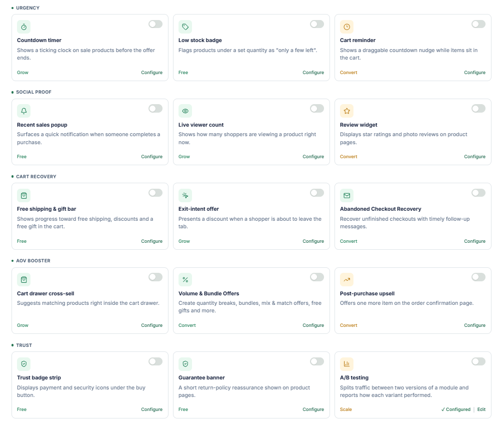The width and height of the screenshot is (504, 428).
Task: Click the Grow label on Exit-intent offer
Action: click(184, 241)
